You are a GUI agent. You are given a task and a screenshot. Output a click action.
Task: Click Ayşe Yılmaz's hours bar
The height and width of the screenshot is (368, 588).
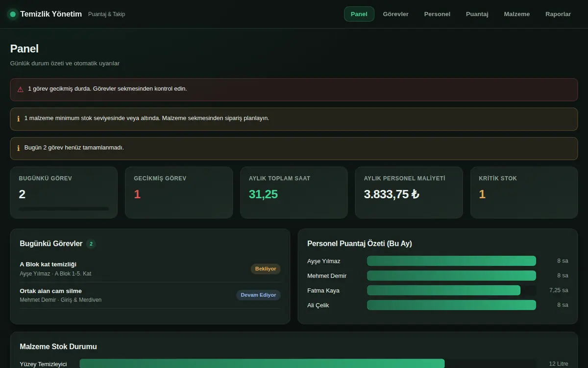[x=451, y=261]
